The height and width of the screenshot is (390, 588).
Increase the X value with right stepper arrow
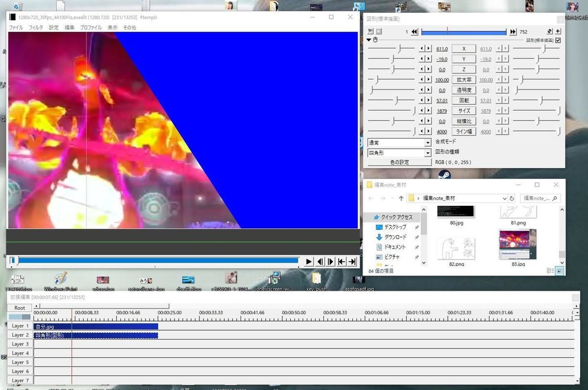pyautogui.click(x=429, y=49)
